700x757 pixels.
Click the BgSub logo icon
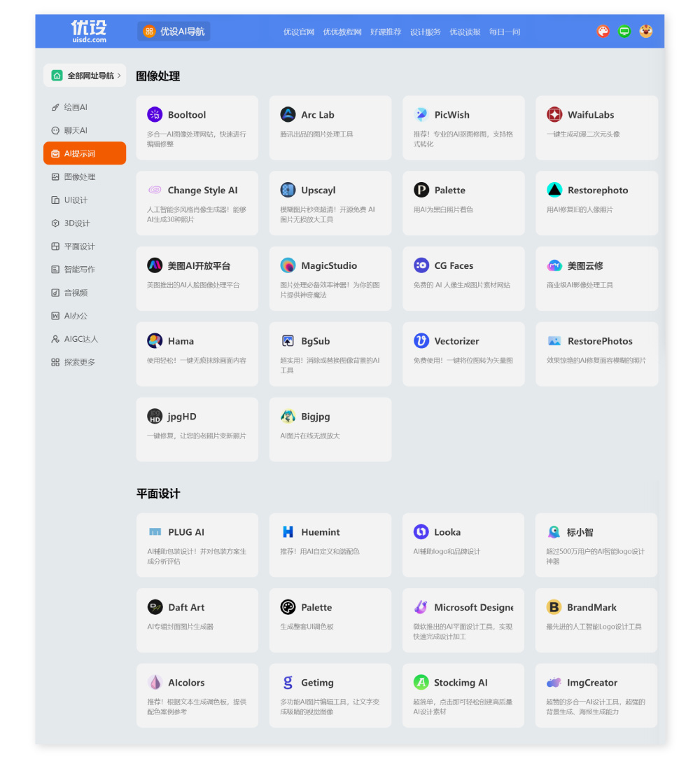(x=288, y=340)
